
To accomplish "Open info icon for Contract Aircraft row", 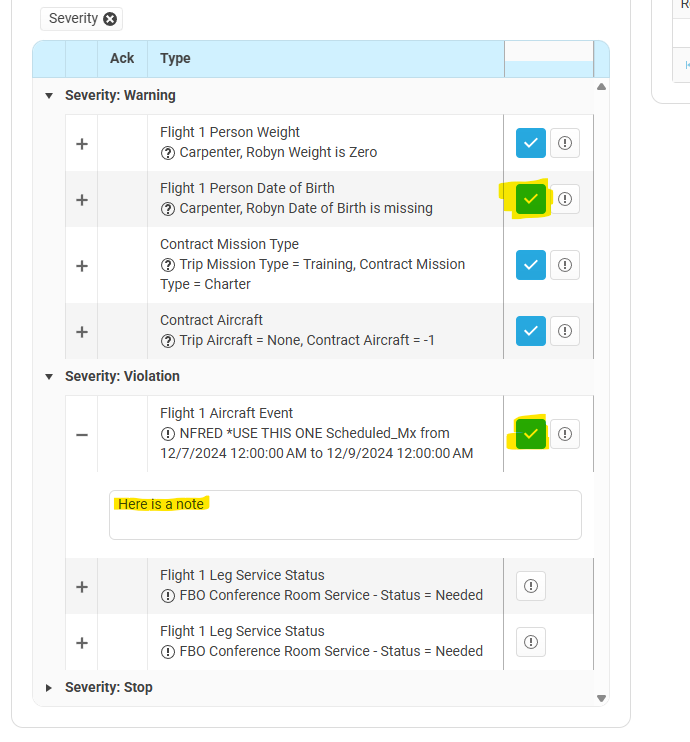I will [x=565, y=331].
